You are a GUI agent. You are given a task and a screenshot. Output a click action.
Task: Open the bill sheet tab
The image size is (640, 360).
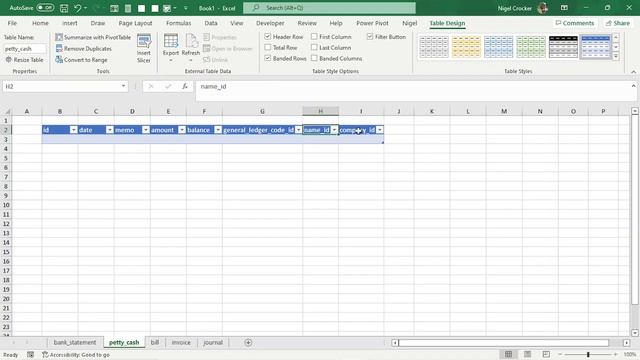point(155,342)
